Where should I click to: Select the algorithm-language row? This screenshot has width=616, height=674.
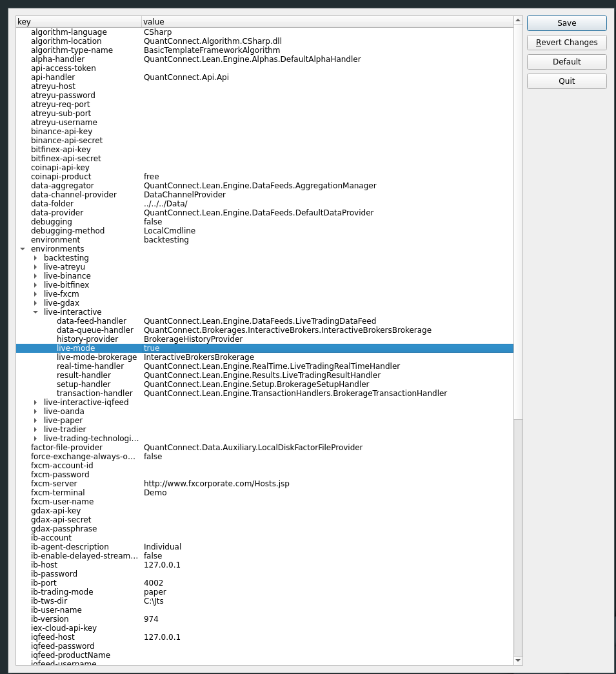point(264,32)
